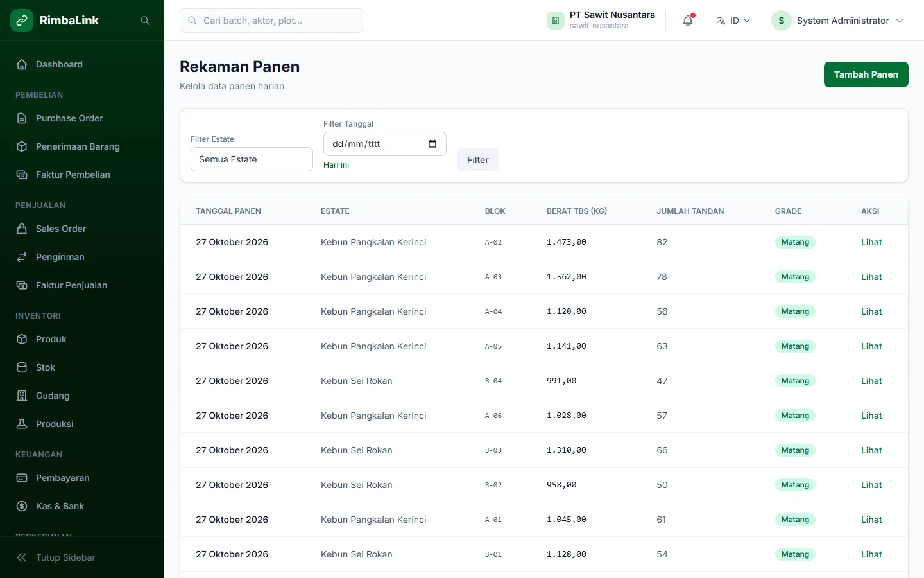Viewport: 924px width, 578px height.
Task: Expand System Administrator user menu
Action: click(x=838, y=21)
